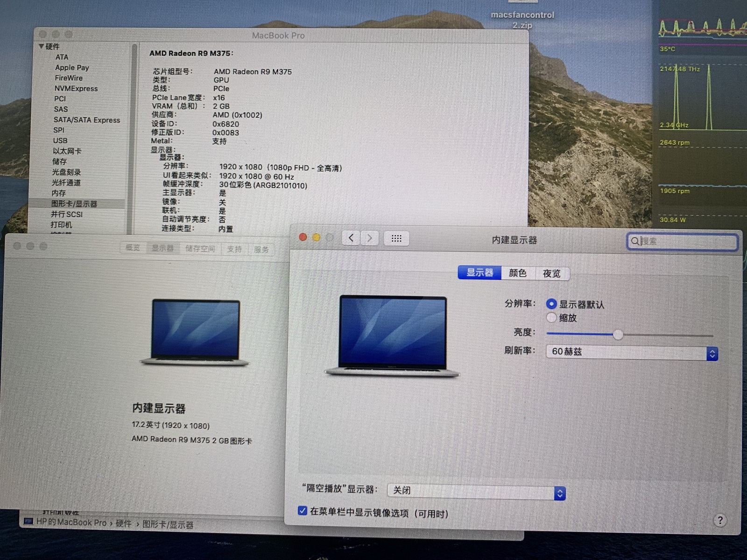The height and width of the screenshot is (560, 747).
Task: Open the '储存空间' tab in About This Mac
Action: [x=200, y=249]
